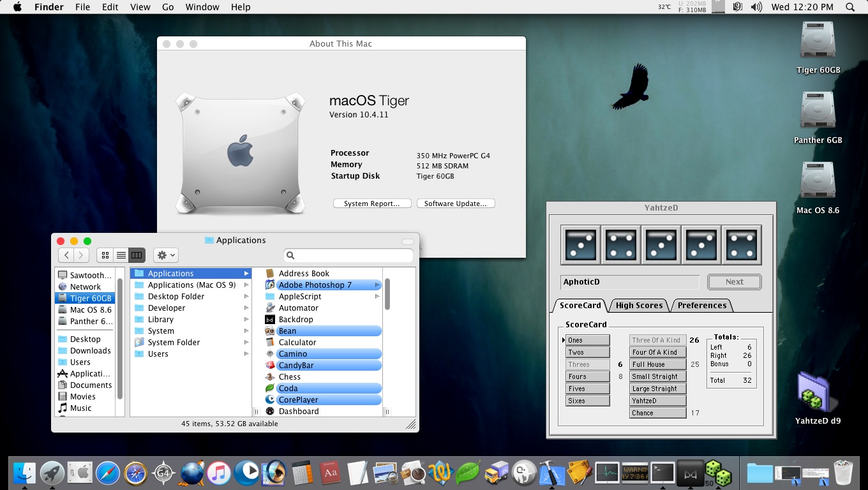Open the Edit menu

pos(110,7)
